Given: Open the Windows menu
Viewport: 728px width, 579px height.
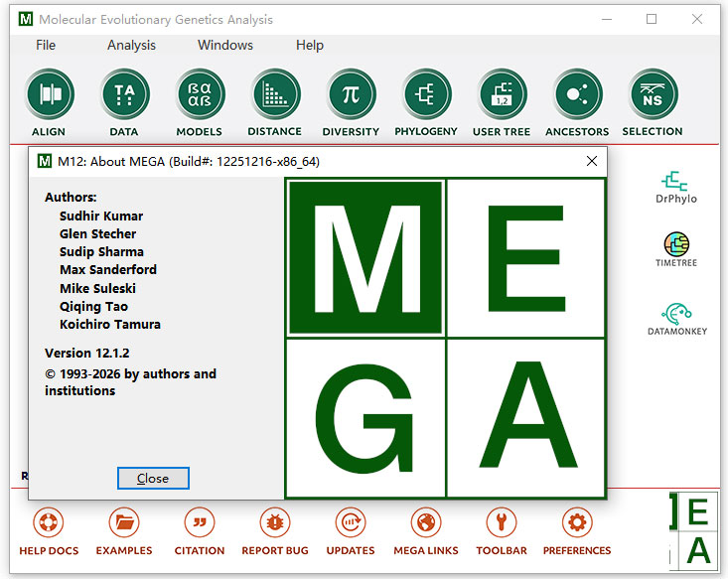Looking at the screenshot, I should tap(225, 45).
